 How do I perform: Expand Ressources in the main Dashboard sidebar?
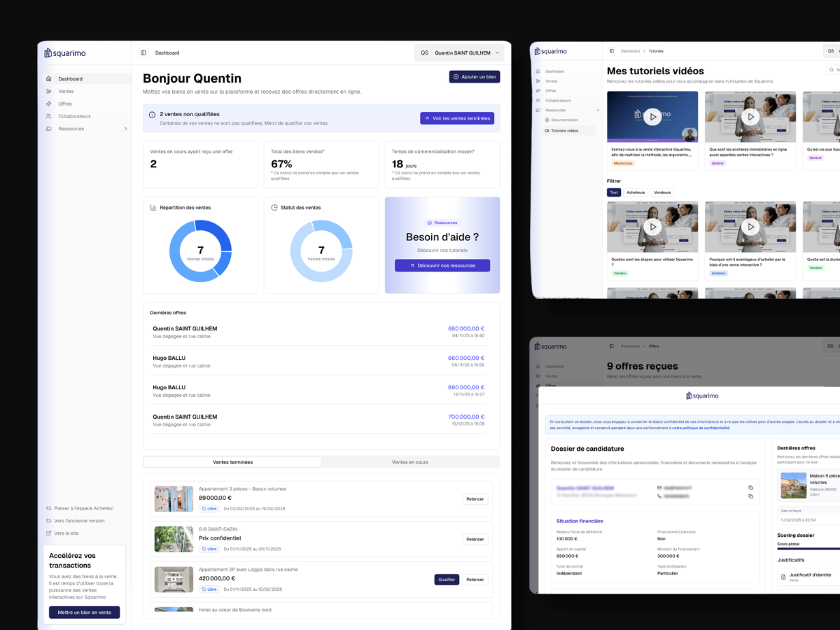point(125,129)
